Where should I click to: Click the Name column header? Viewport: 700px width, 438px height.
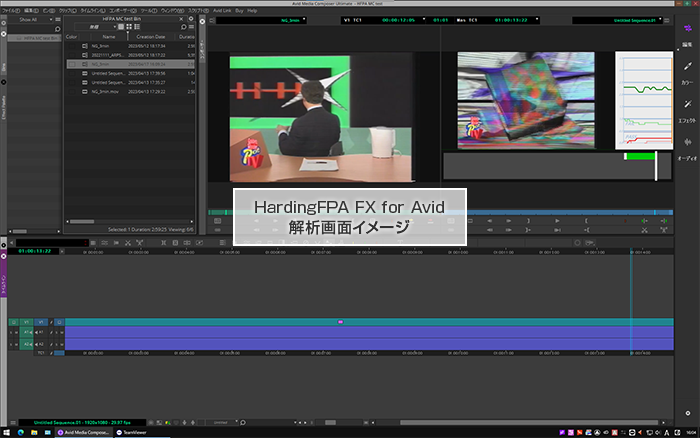(109, 37)
